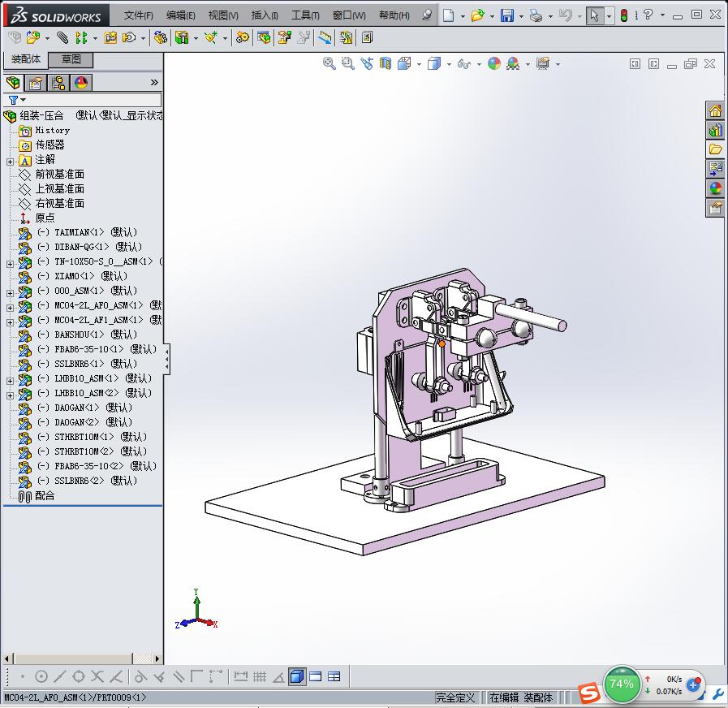Click the Open file folder icon
The image size is (728, 708).
click(x=477, y=15)
